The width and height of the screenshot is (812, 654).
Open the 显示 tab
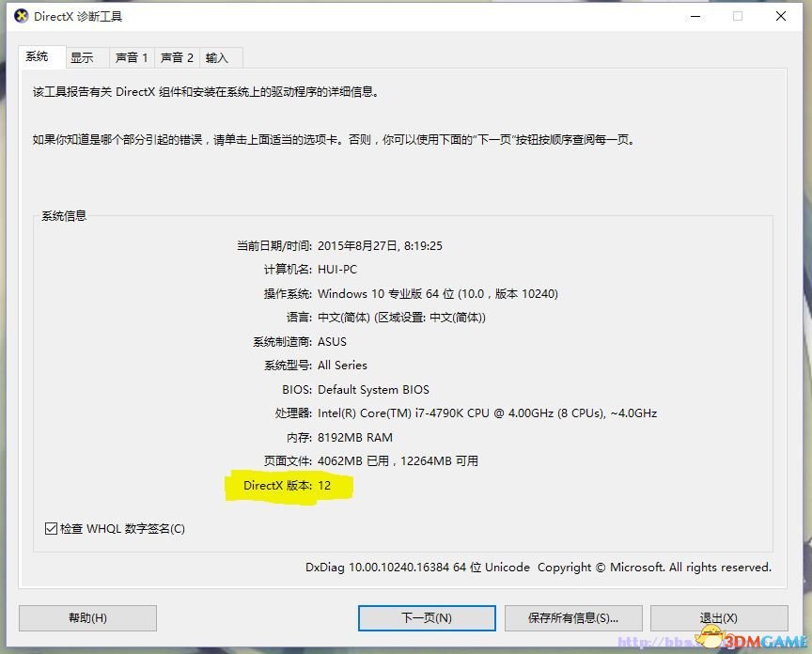83,57
